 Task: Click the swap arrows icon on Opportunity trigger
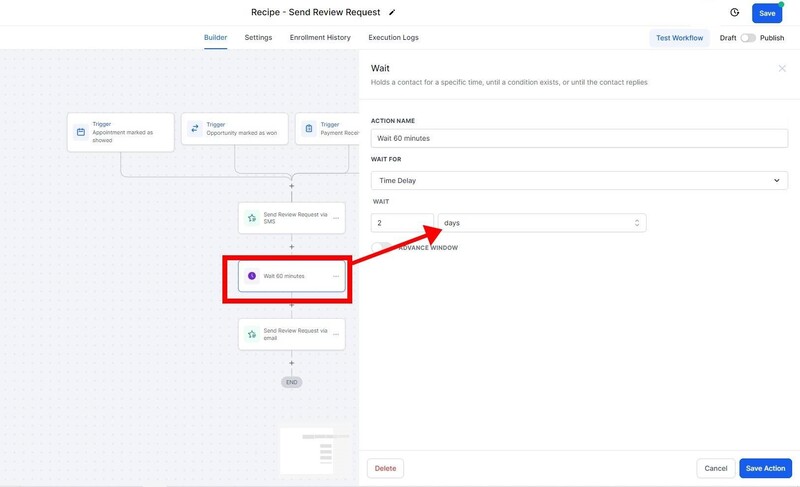[x=195, y=129]
